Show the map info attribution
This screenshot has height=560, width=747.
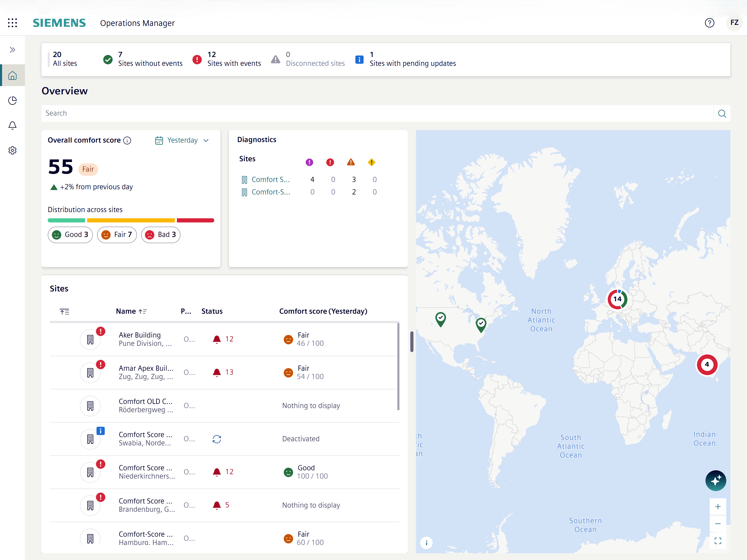coord(426,543)
